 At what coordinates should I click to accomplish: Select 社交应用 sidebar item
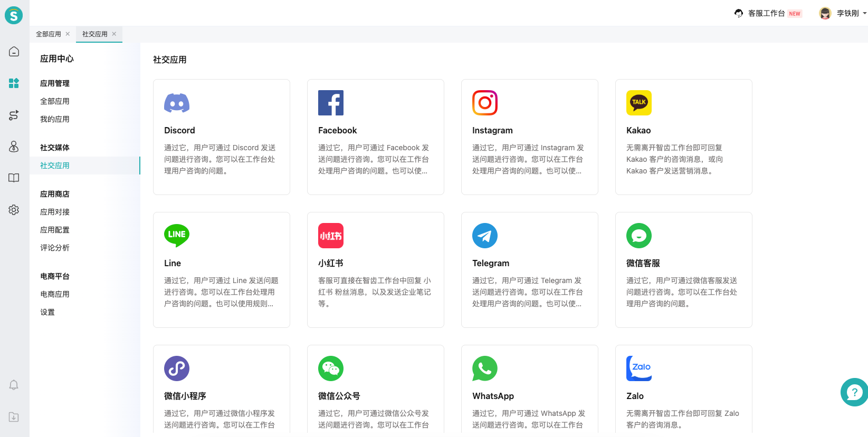click(x=85, y=166)
